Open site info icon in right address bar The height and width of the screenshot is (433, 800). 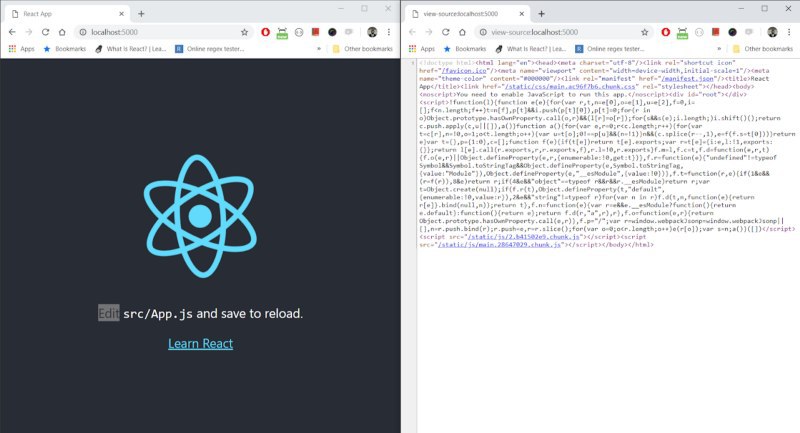[483, 32]
